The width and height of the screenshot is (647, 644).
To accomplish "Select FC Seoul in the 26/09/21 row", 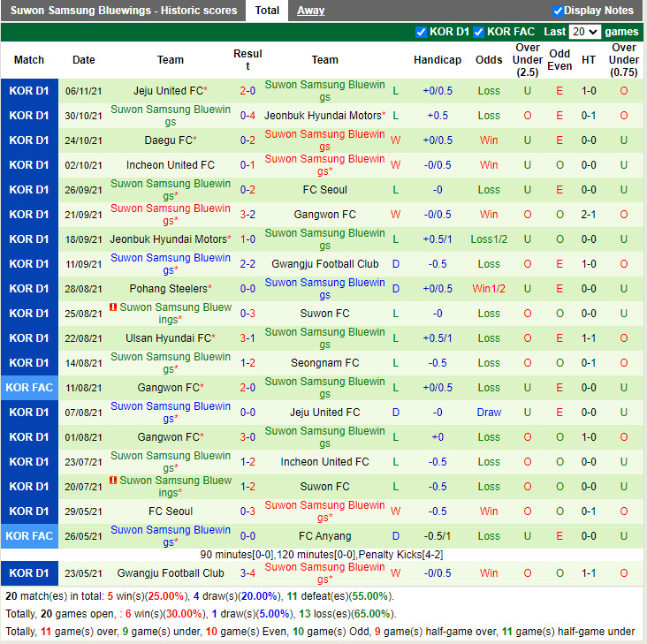I will 324,190.
